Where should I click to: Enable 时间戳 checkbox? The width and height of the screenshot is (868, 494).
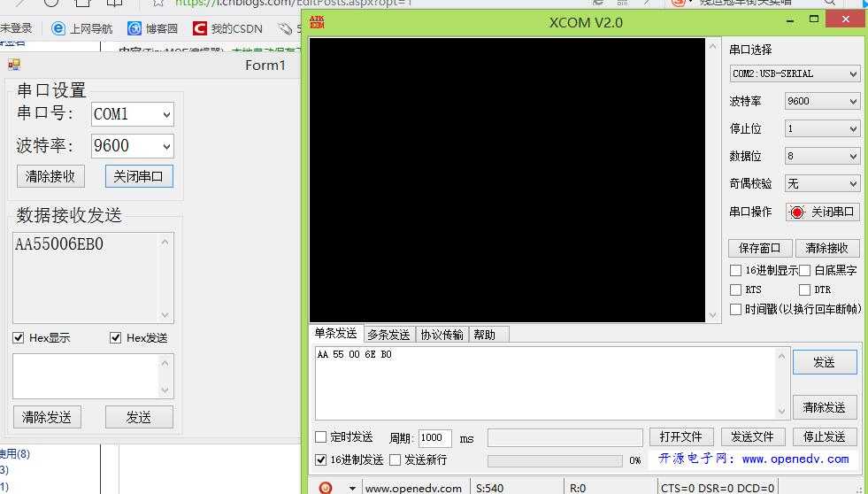pos(735,309)
